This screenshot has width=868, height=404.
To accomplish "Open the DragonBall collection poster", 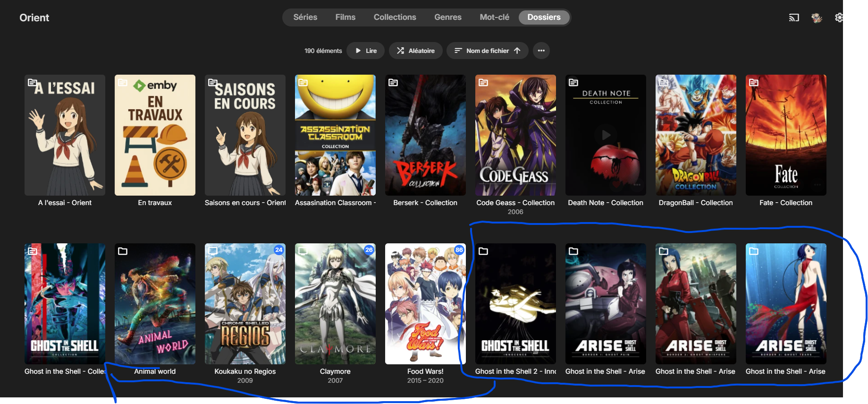I will [696, 135].
